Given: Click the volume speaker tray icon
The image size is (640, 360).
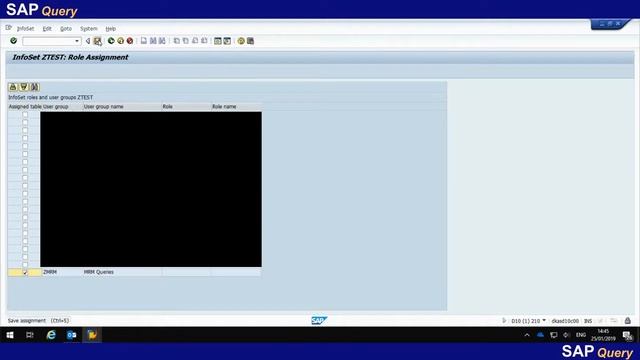Looking at the screenshot, I should pos(566,335).
